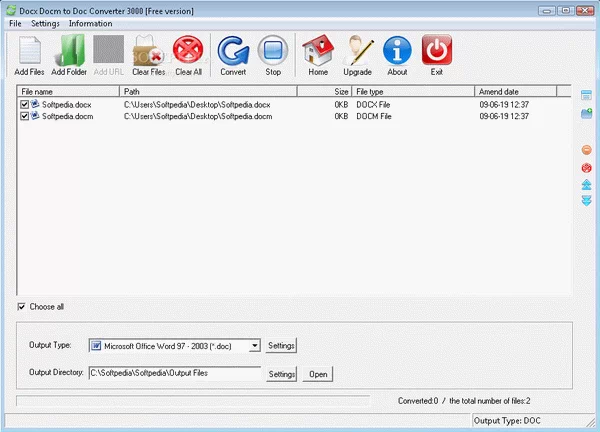
Task: Click path C:\Users\Softpedia\Desktop\Softpedia.docx
Action: click(x=197, y=105)
